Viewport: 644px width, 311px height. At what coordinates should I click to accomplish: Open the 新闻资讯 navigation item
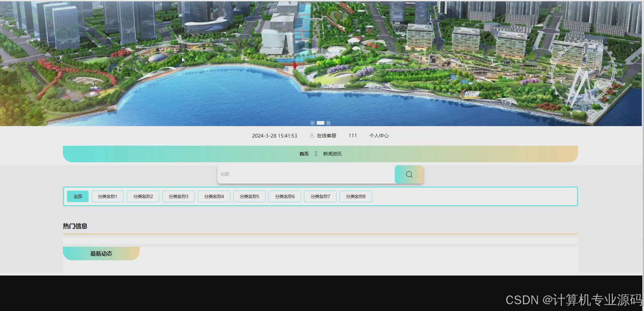pos(332,153)
